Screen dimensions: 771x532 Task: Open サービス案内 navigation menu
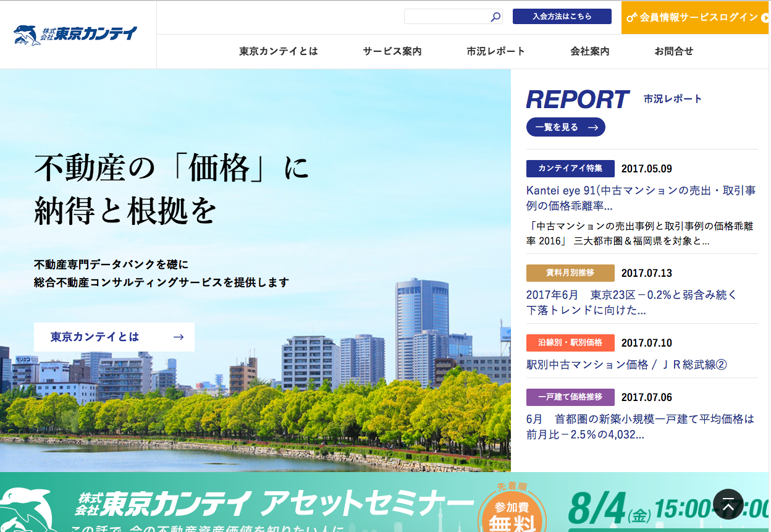[x=392, y=51]
